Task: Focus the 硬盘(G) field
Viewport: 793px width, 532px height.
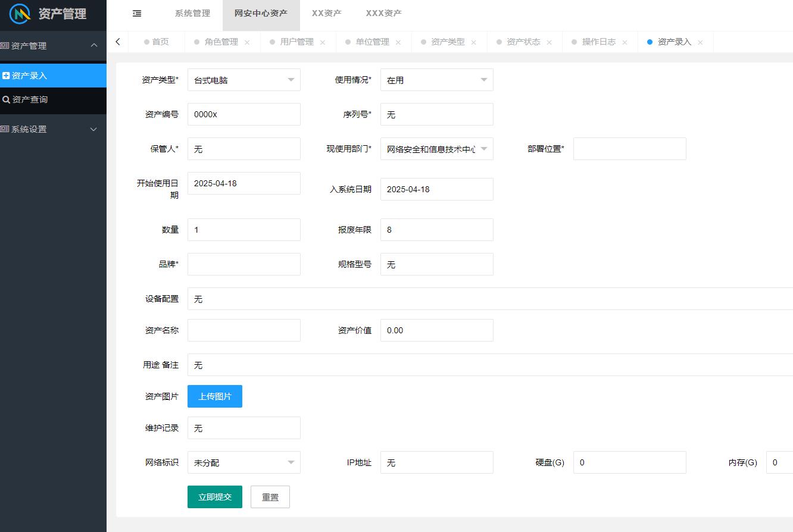Action: click(x=630, y=462)
